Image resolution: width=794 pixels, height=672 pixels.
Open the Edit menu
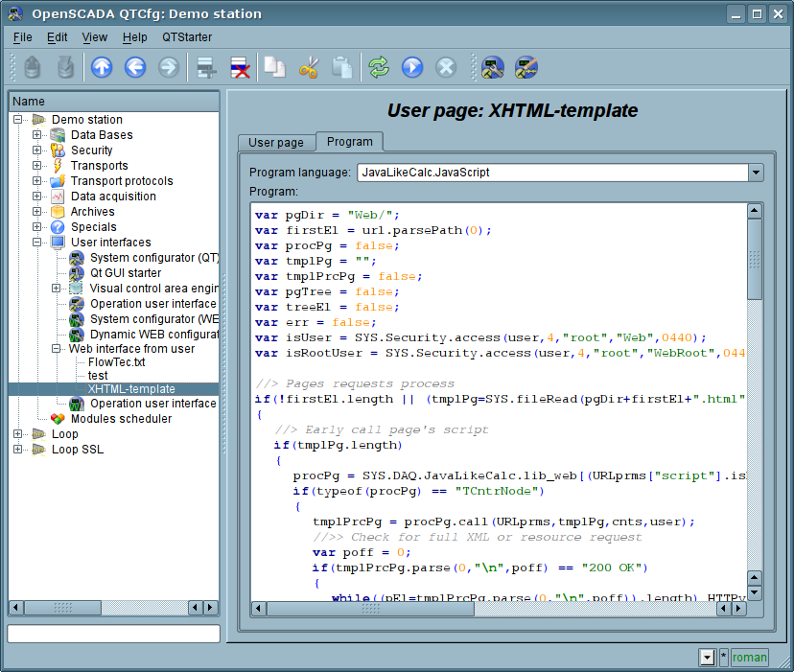58,37
